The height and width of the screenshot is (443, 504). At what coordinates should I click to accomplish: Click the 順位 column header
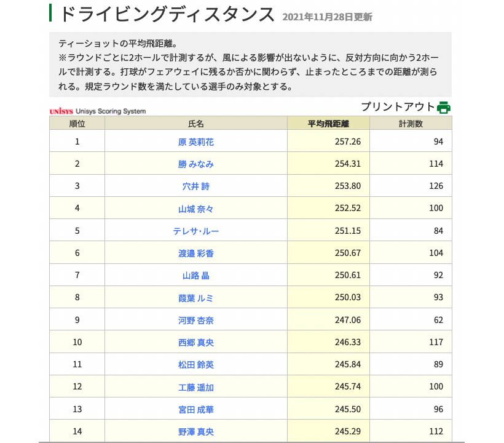click(x=77, y=123)
